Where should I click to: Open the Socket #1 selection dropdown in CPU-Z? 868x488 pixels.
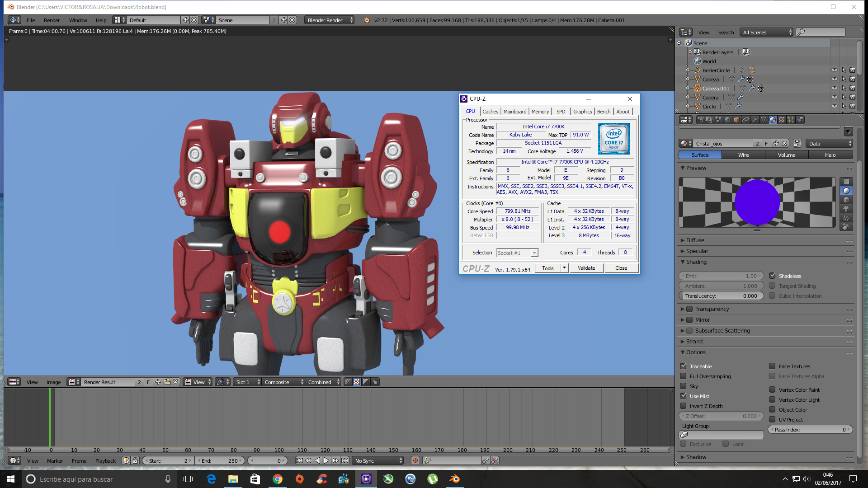click(517, 253)
